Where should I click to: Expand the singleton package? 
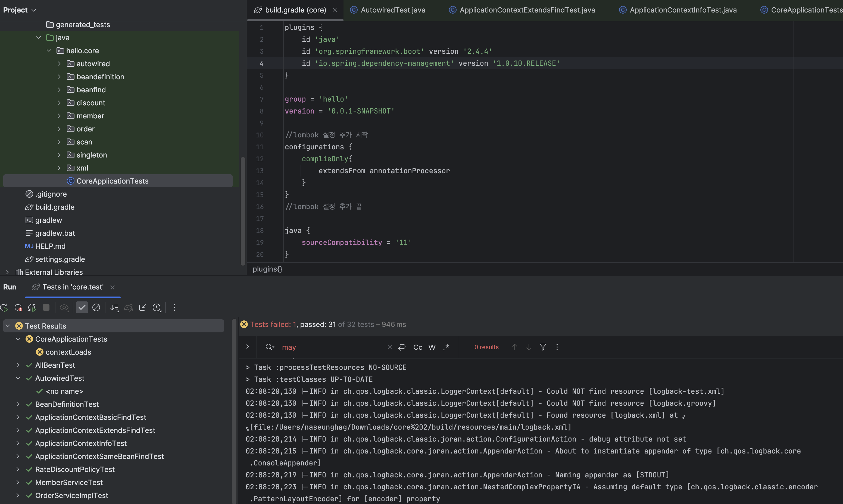coord(59,155)
